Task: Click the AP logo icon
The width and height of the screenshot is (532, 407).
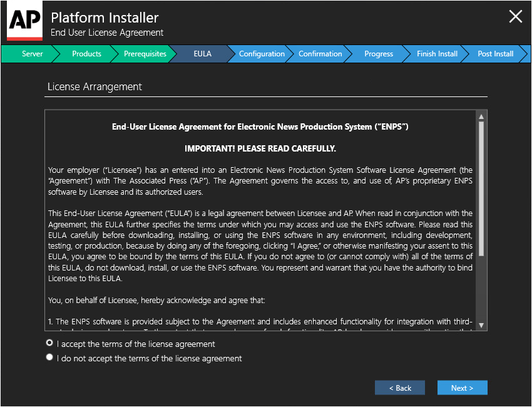Action: (x=25, y=21)
